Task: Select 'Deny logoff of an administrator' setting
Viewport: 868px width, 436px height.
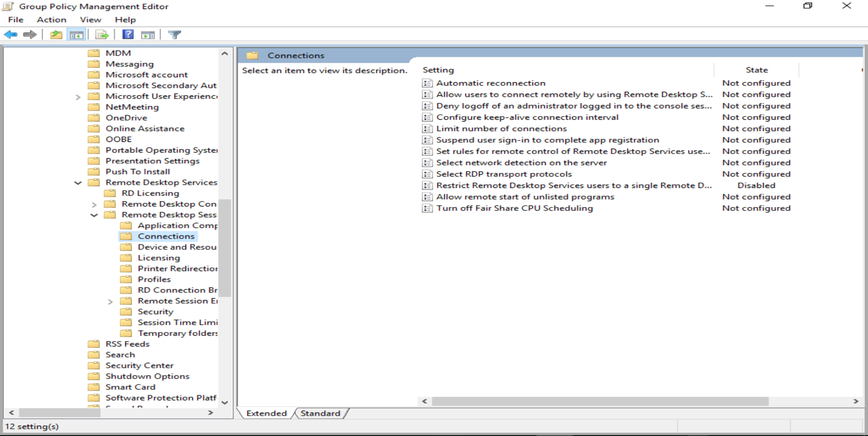Action: (x=574, y=106)
